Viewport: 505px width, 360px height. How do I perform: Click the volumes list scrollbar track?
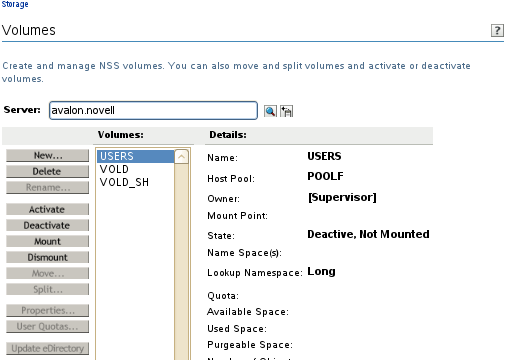tap(181, 262)
